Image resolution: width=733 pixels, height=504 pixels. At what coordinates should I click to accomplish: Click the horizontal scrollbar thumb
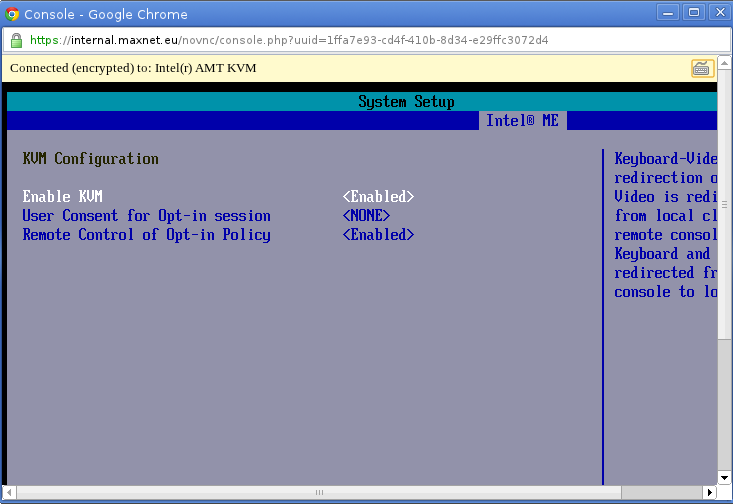click(319, 492)
